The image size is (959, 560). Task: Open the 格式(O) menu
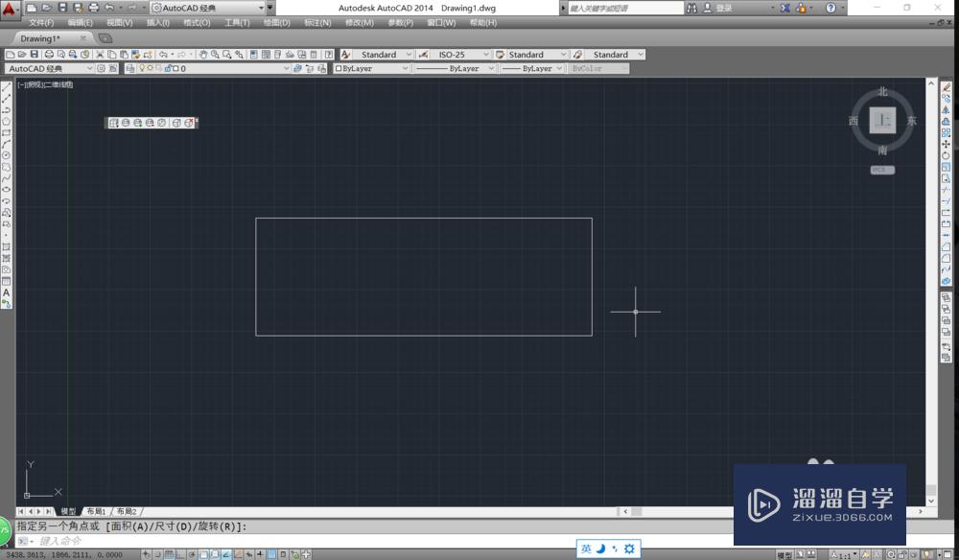[x=197, y=23]
